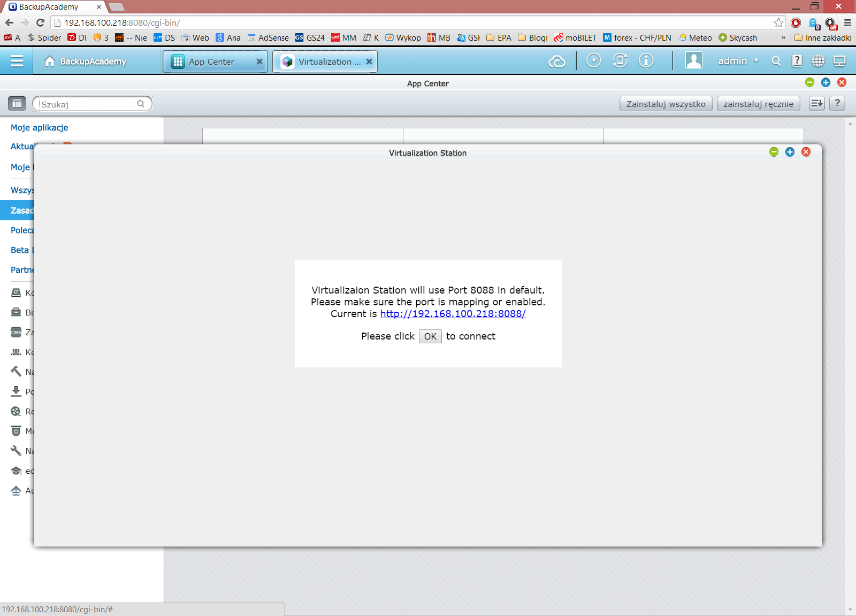The width and height of the screenshot is (856, 616).
Task: Minimize the Virtualization Station window
Action: point(774,152)
